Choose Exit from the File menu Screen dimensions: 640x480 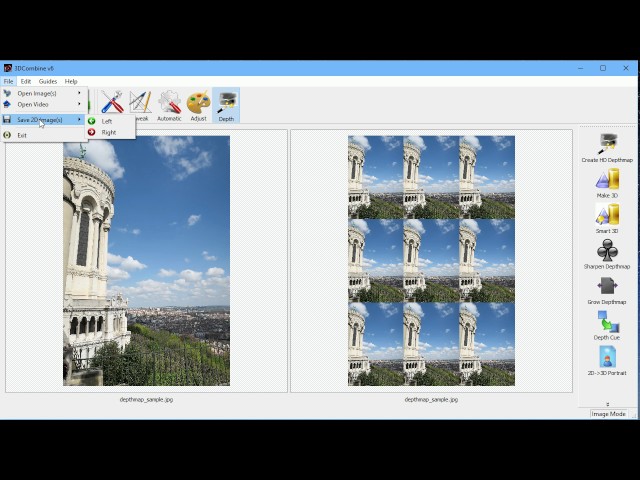click(x=44, y=135)
